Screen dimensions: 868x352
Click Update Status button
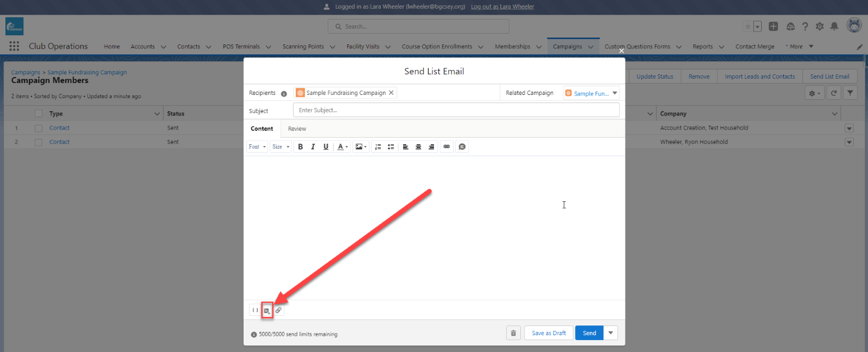point(654,76)
